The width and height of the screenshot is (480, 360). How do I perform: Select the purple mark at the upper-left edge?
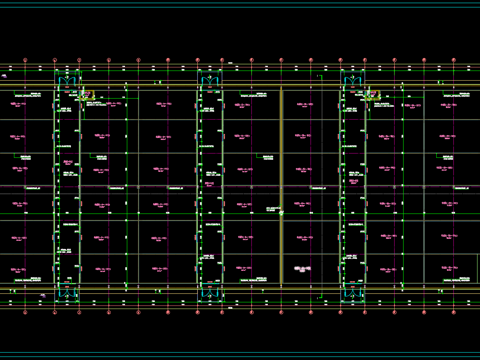[x=4, y=76]
